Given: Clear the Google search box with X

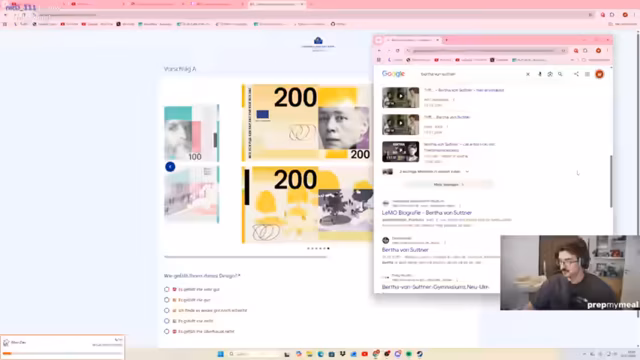Looking at the screenshot, I should (x=528, y=74).
